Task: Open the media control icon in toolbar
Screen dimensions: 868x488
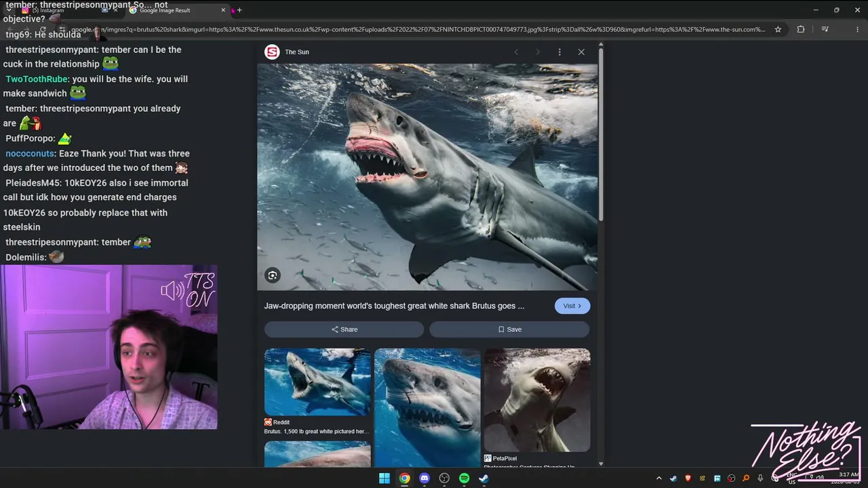Action: [x=825, y=30]
